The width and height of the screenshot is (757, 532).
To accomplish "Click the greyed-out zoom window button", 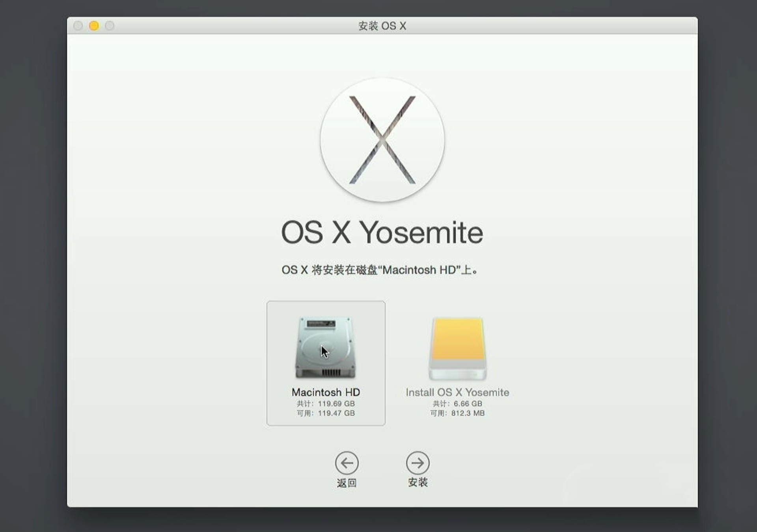I will tap(110, 26).
